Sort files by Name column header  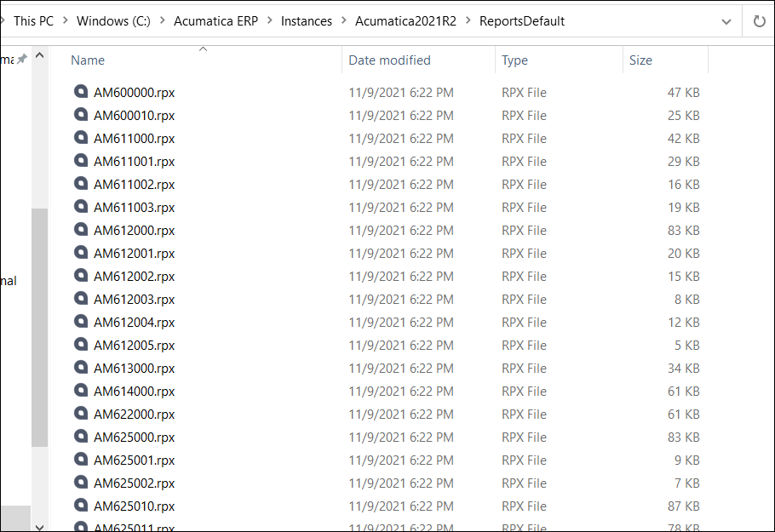pos(88,60)
